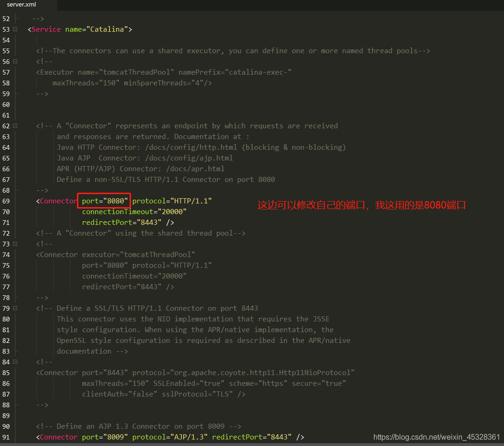Collapse the comment fold on line 84
Screen dimensions: 504x446
point(15,362)
